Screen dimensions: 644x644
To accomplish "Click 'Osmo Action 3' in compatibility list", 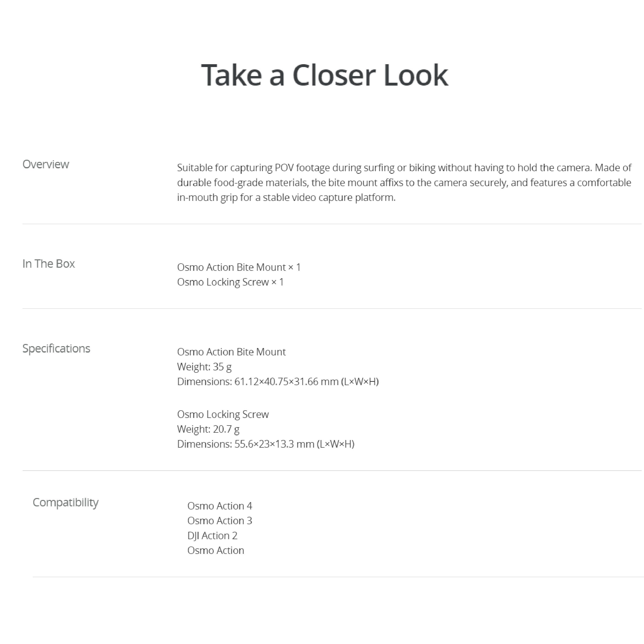I will (x=220, y=521).
